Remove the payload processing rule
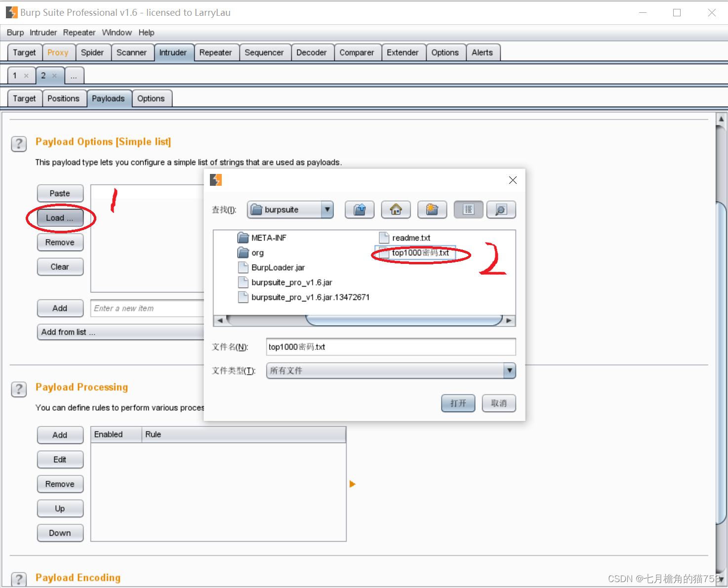728x588 pixels. [x=60, y=484]
